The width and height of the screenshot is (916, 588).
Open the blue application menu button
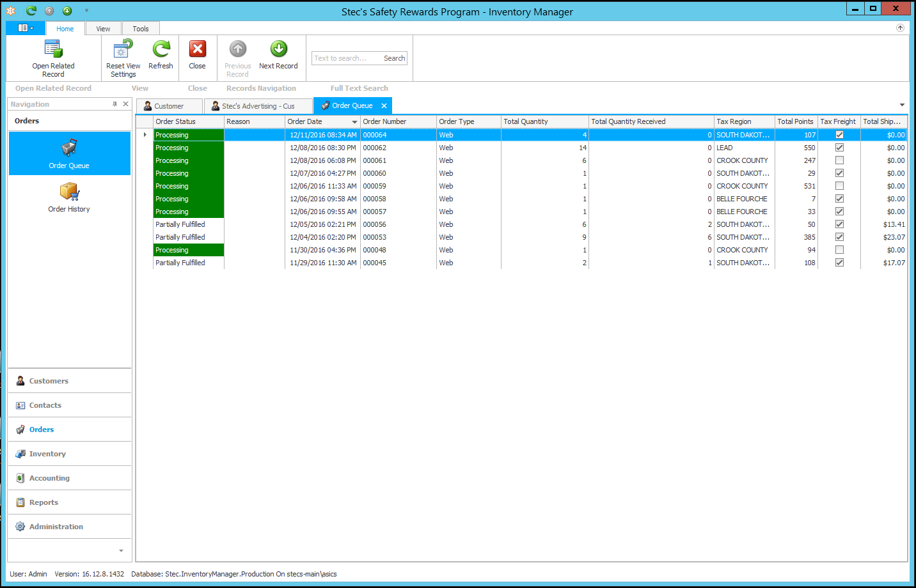tap(26, 28)
